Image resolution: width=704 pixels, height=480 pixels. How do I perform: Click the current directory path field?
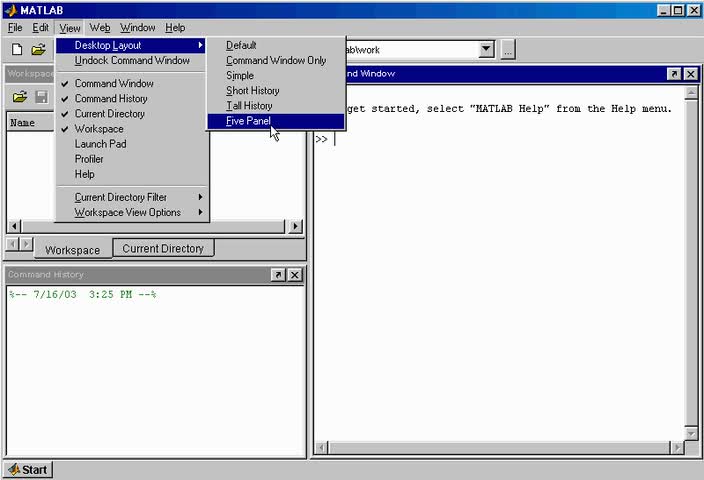[x=411, y=50]
